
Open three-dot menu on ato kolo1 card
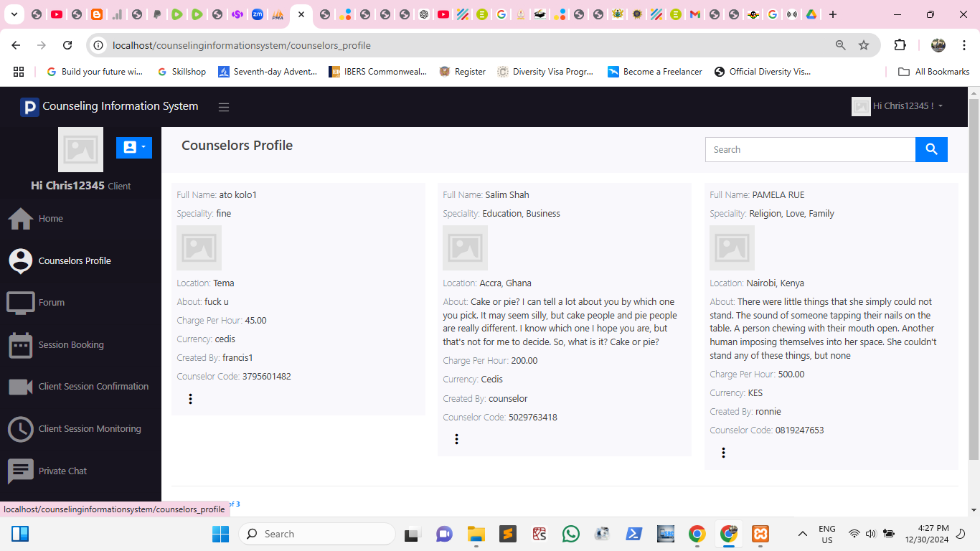tap(190, 399)
